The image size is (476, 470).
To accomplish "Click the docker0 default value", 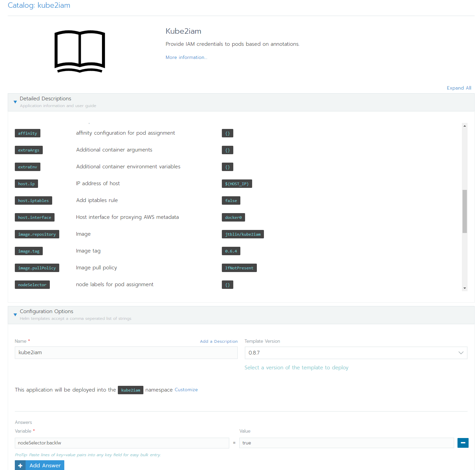I will coord(233,217).
